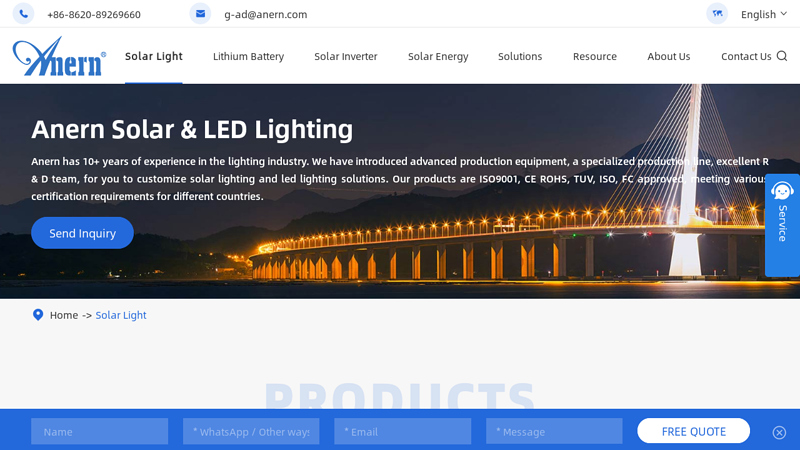
Task: Click the Home breadcrumb link
Action: click(64, 315)
